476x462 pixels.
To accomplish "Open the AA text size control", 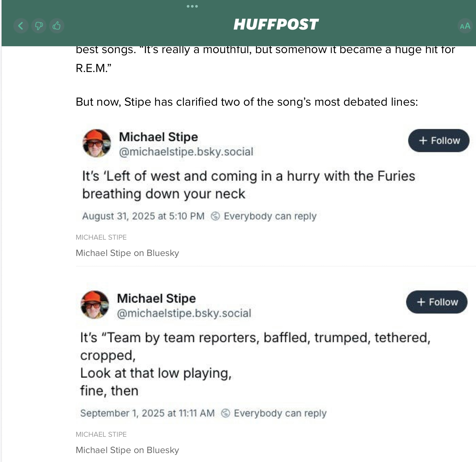I will tap(465, 26).
